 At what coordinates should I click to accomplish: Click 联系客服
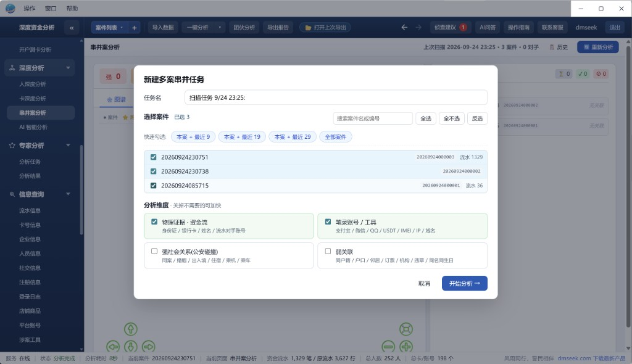point(552,27)
